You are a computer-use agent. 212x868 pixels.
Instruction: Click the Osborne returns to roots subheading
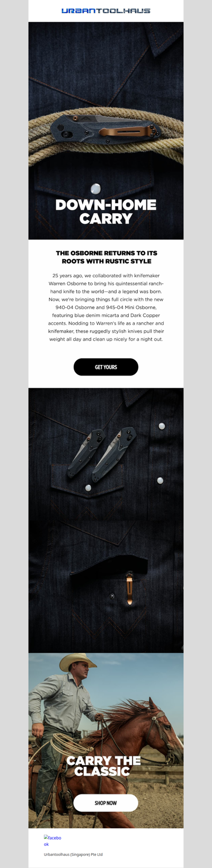tap(106, 257)
